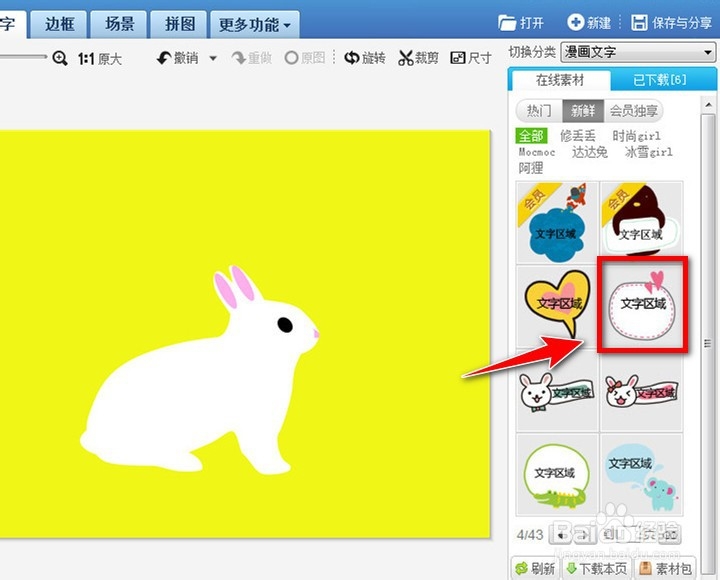This screenshot has height=580, width=720.
Task: Undo the last action with 撤销
Action: (x=178, y=58)
